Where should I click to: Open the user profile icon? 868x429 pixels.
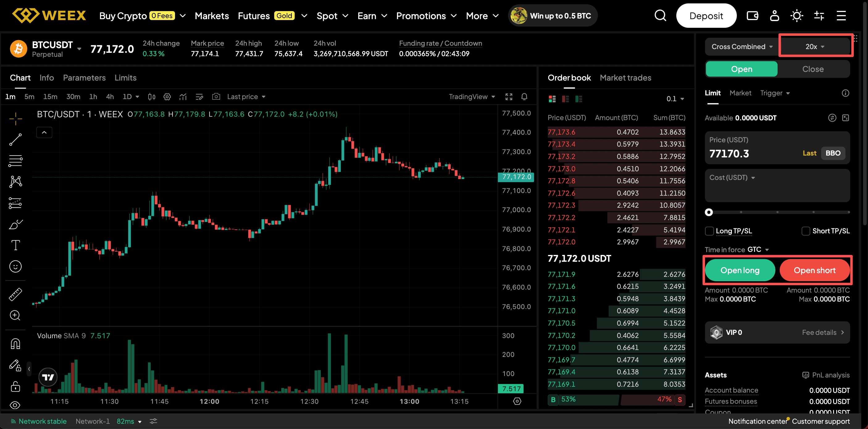(774, 15)
